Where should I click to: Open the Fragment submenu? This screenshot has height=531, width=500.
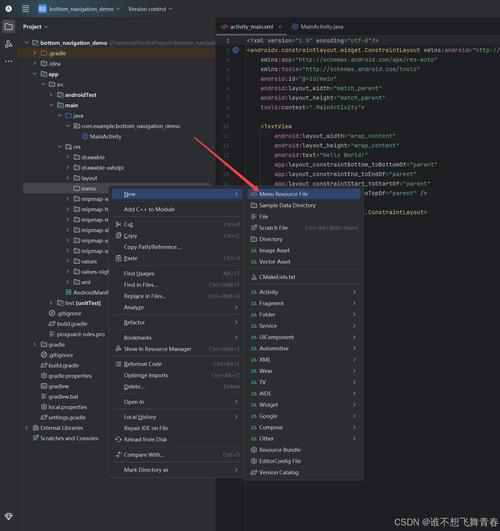coord(304,303)
